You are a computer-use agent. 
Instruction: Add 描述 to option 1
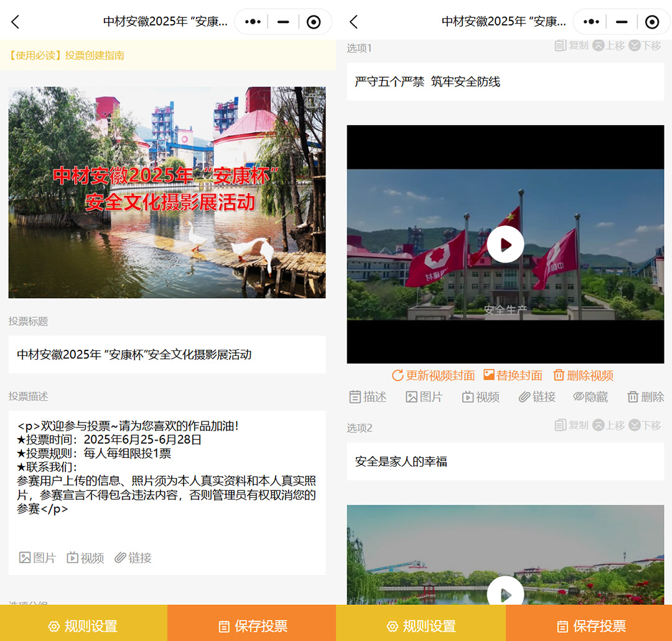(x=368, y=396)
